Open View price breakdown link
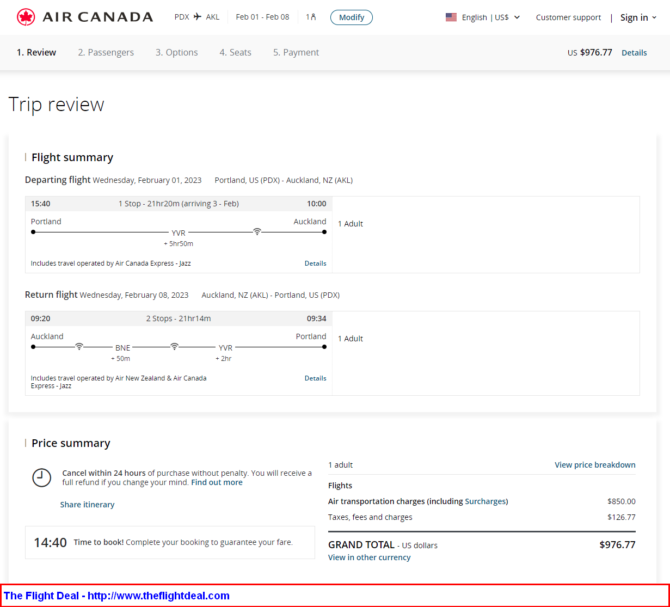Viewport: 670px width, 607px height. (x=595, y=465)
